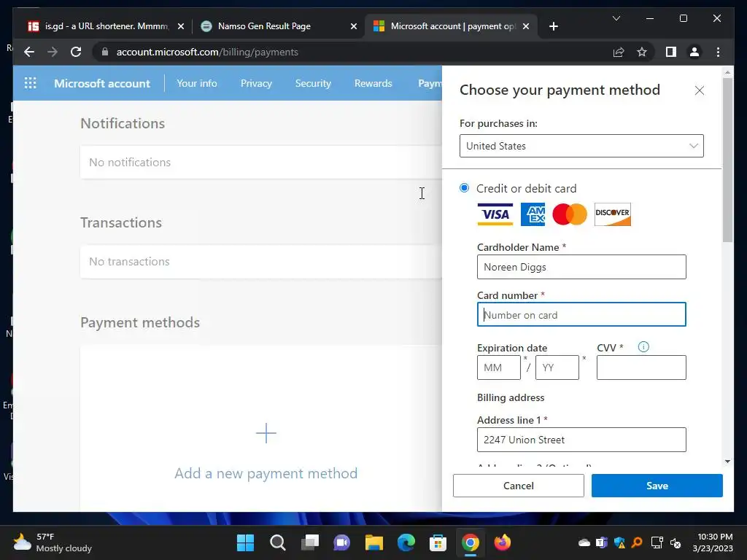Click the Address line 1 field

click(x=581, y=440)
